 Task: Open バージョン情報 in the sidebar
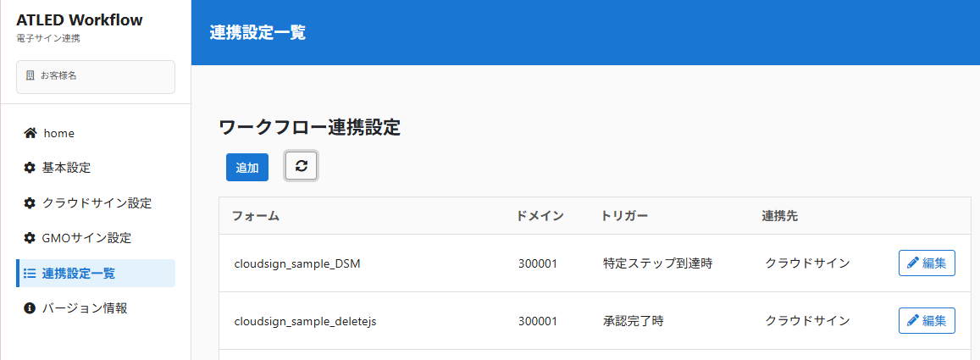tap(96, 308)
